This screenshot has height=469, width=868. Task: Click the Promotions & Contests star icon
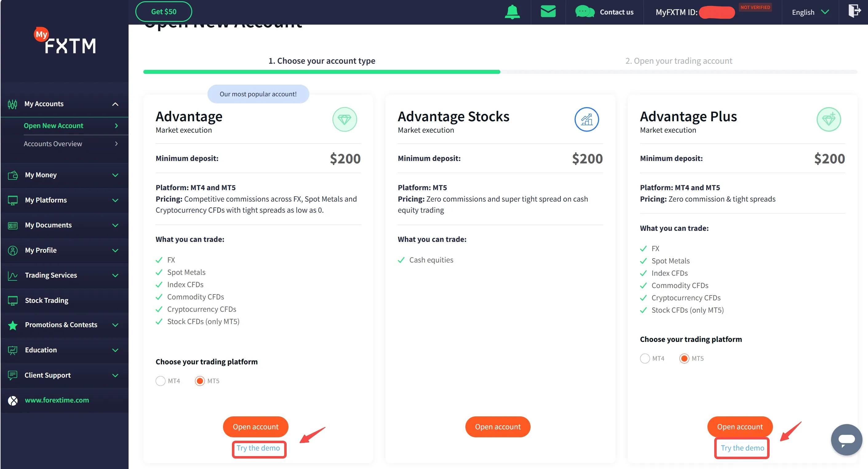[x=13, y=325]
